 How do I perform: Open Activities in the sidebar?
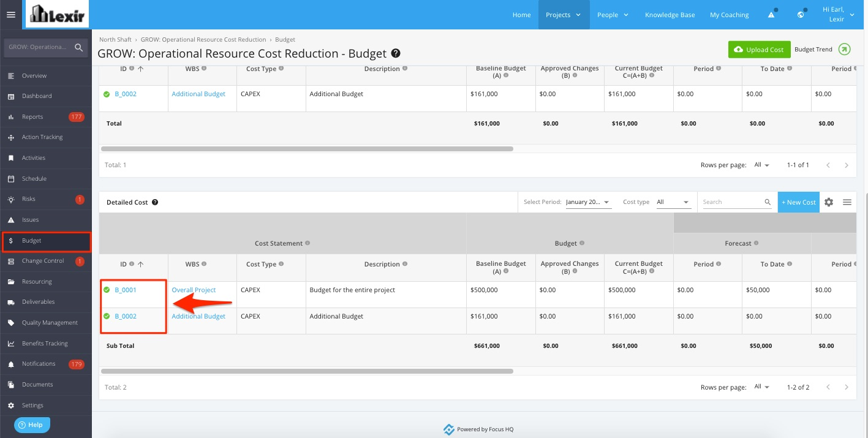coord(46,158)
